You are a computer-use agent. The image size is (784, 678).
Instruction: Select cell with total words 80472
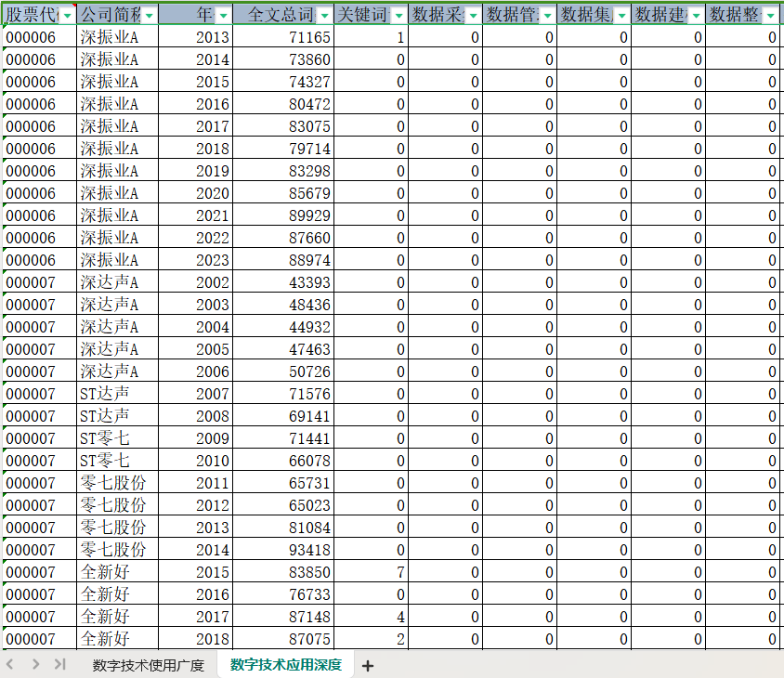click(283, 103)
